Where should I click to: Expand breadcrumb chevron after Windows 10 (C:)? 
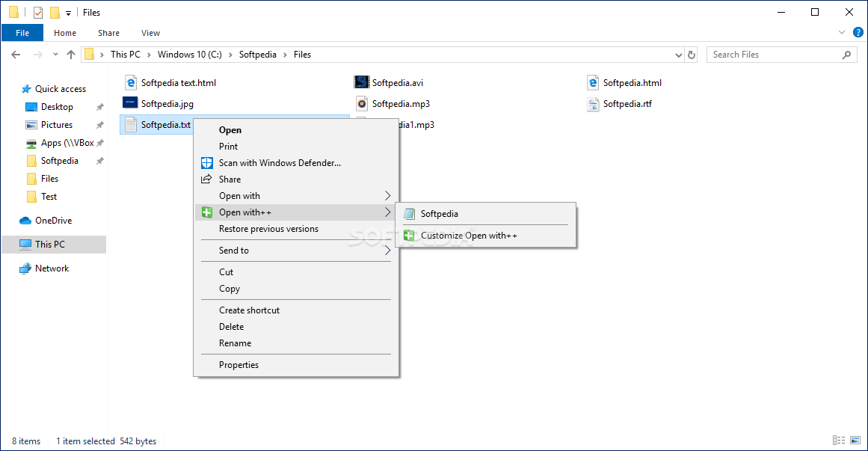(x=230, y=55)
